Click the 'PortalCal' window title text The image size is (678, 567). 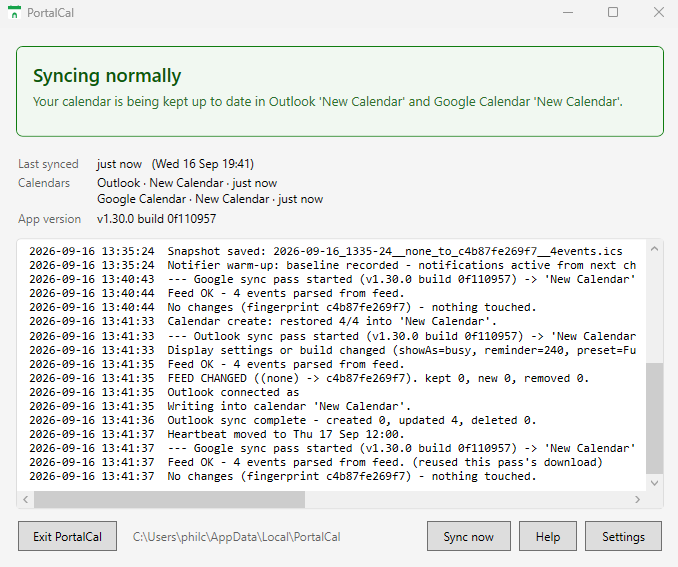pyautogui.click(x=50, y=13)
